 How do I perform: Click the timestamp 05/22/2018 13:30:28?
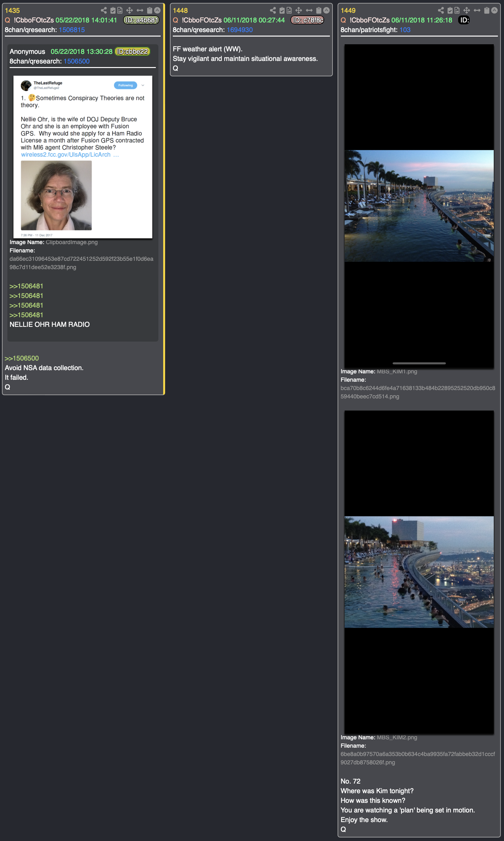click(81, 52)
